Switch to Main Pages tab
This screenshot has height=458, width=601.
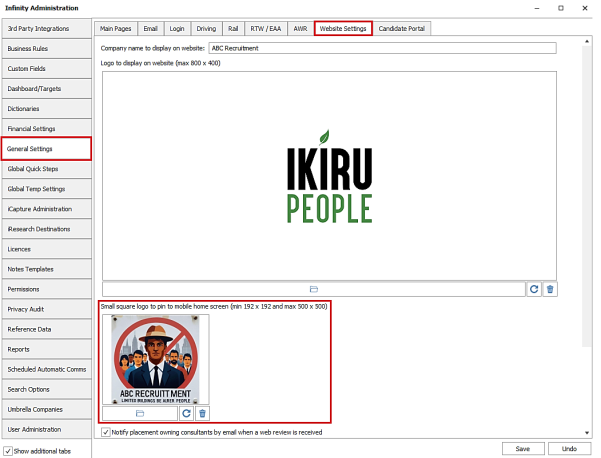tap(115, 29)
